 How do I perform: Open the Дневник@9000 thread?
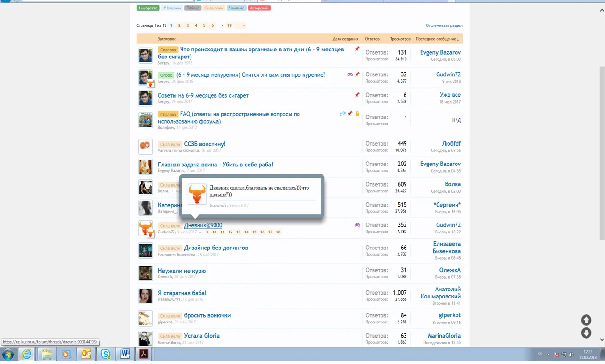pyautogui.click(x=203, y=225)
